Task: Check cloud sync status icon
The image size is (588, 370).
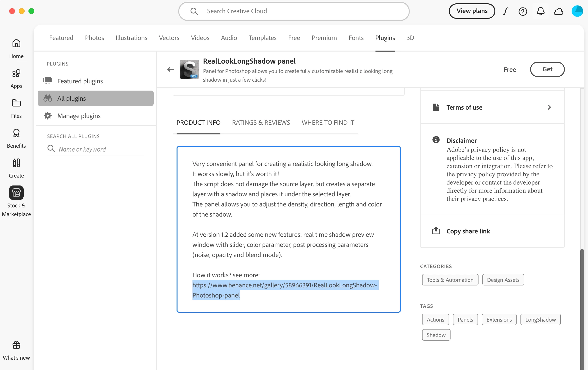Action: pyautogui.click(x=558, y=11)
